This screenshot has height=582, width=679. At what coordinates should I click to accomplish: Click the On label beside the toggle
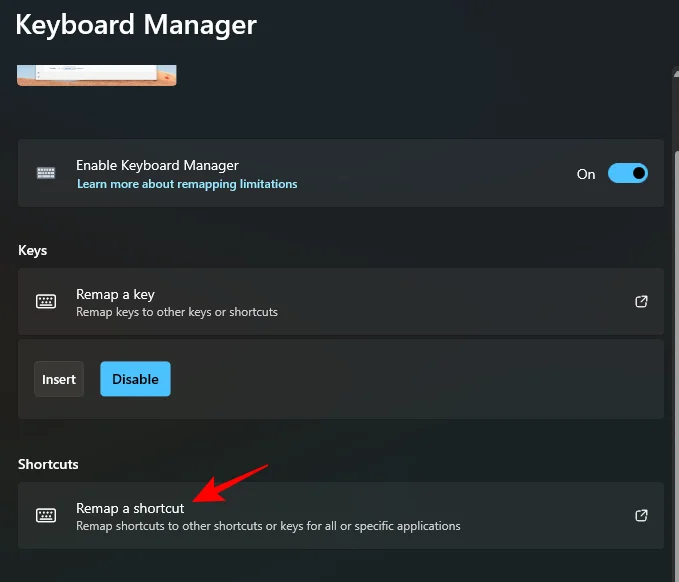point(586,174)
